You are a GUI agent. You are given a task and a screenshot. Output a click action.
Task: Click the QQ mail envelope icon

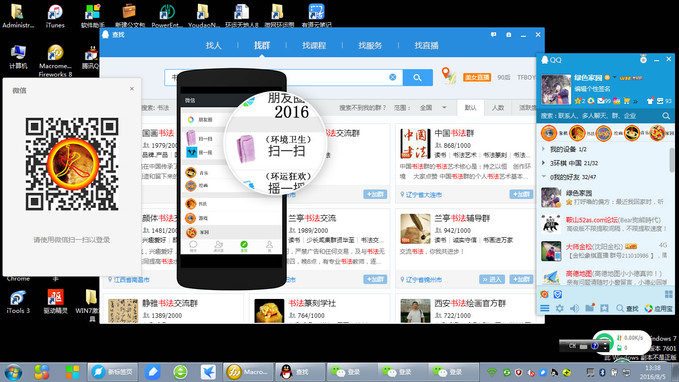(601, 101)
